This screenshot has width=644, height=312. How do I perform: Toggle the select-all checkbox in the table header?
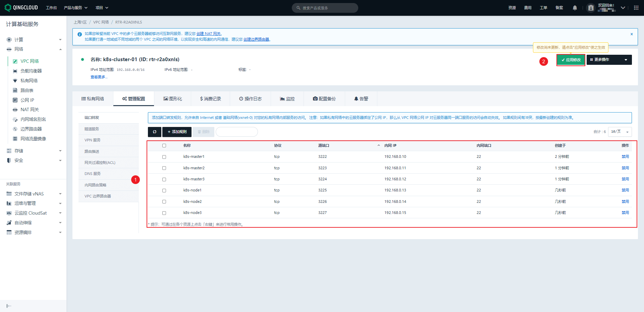[164, 145]
